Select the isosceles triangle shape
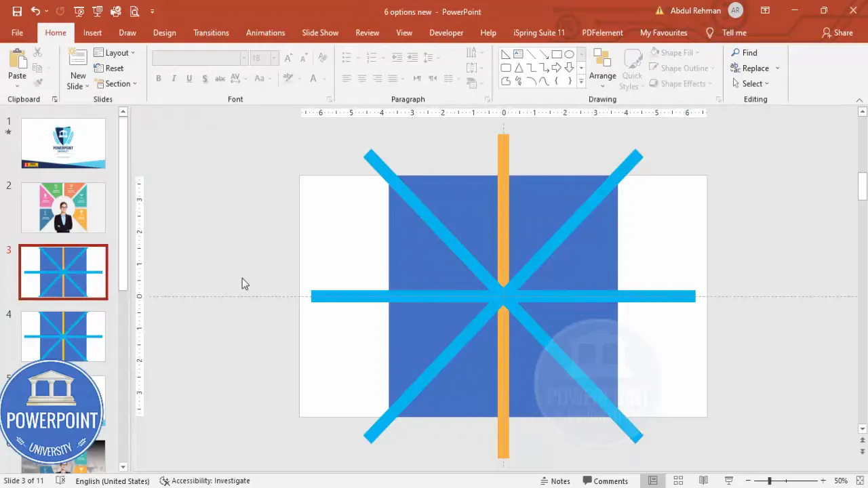Viewport: 868px width, 488px height. 518,68
